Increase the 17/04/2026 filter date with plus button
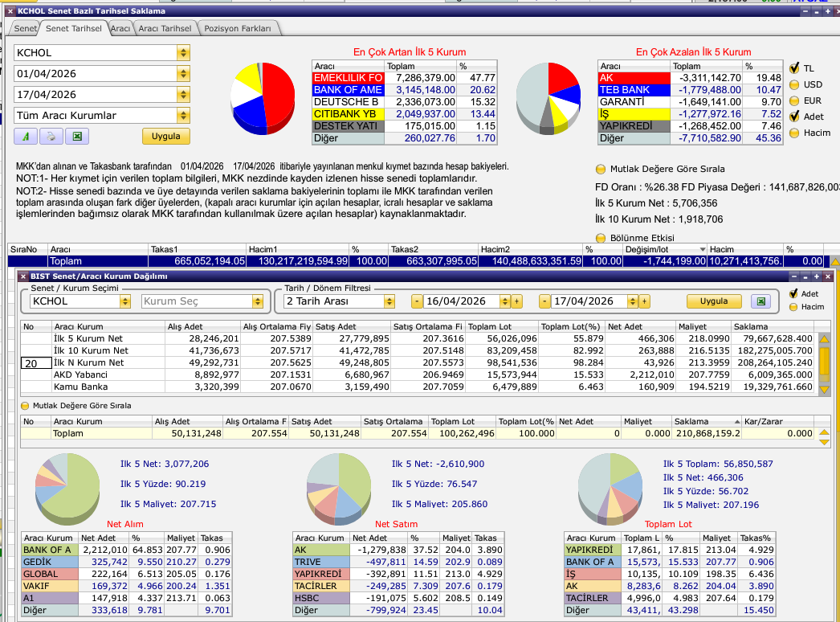This screenshot has width=840, height=622. click(x=644, y=301)
